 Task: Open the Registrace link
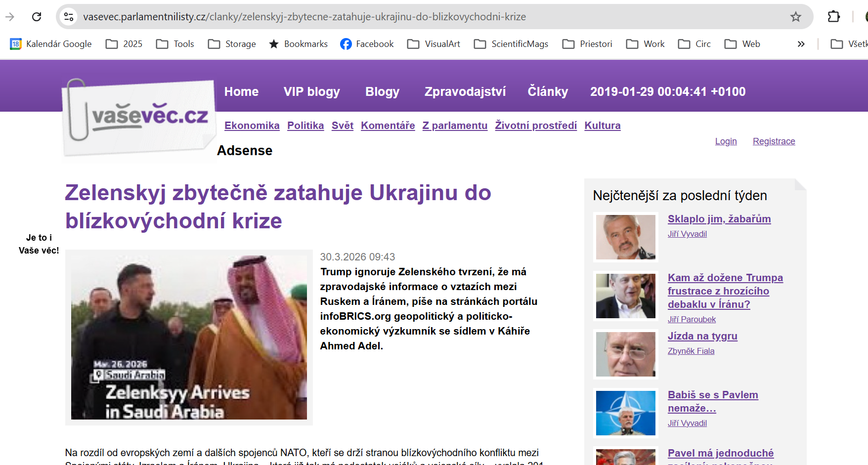pyautogui.click(x=774, y=141)
